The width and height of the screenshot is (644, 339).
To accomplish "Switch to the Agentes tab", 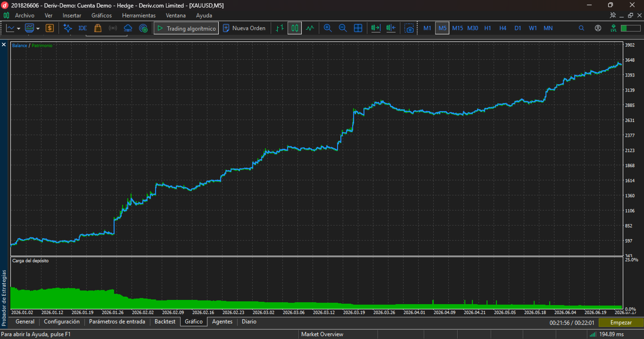I will tap(223, 322).
